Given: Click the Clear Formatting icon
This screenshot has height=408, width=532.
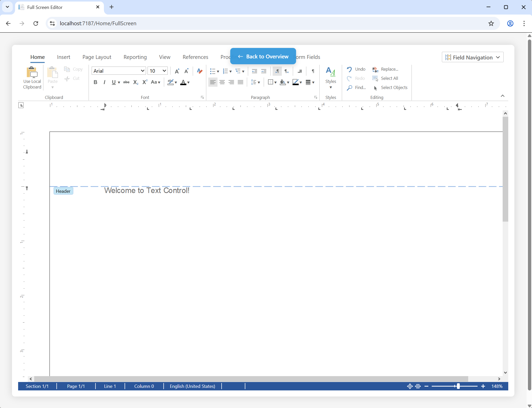Looking at the screenshot, I should [199, 71].
